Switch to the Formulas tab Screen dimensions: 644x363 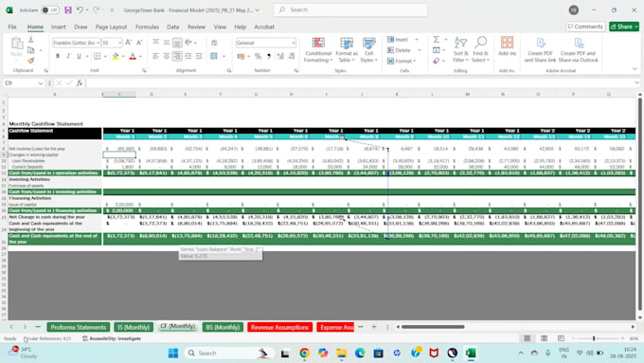click(x=147, y=27)
